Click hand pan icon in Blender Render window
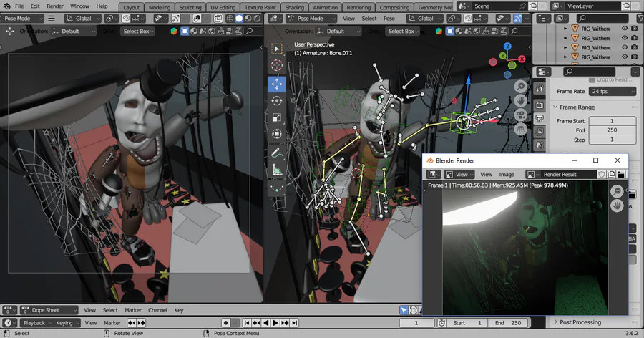 click(x=617, y=206)
